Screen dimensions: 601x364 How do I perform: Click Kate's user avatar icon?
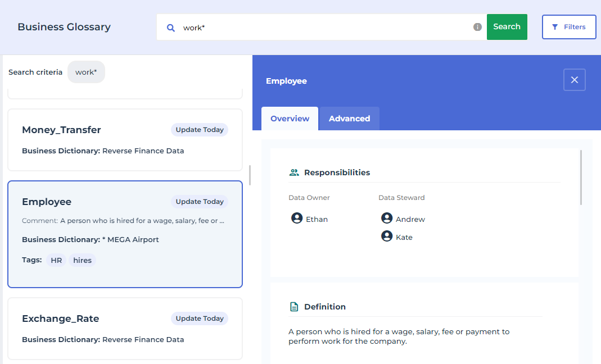click(x=387, y=236)
